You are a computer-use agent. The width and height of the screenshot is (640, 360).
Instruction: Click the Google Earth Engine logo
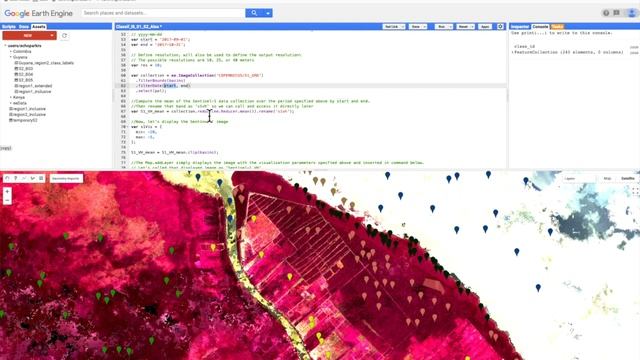[x=38, y=13]
